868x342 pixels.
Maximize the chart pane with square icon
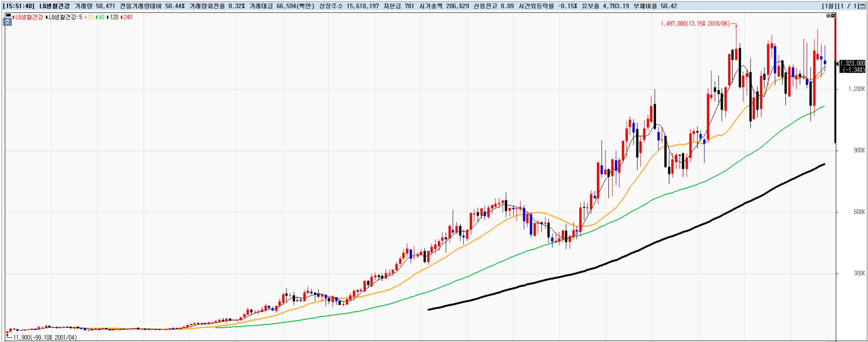point(829,16)
